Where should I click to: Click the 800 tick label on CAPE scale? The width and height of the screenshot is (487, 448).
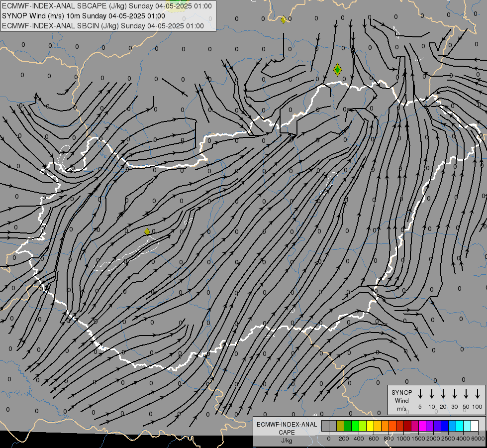click(x=389, y=439)
